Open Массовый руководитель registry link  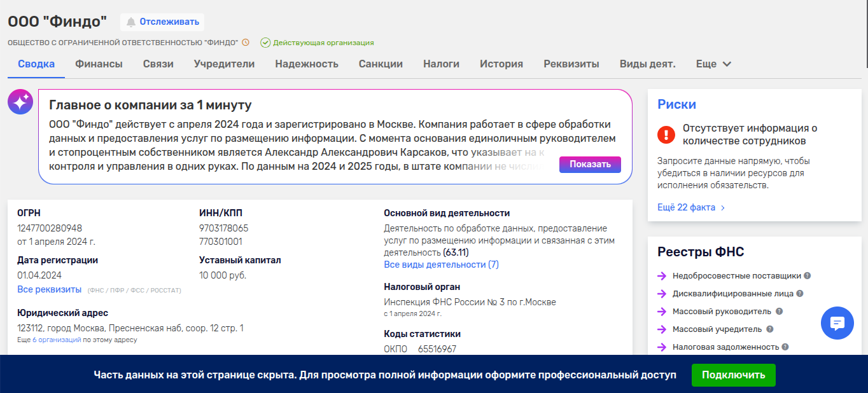click(x=722, y=312)
